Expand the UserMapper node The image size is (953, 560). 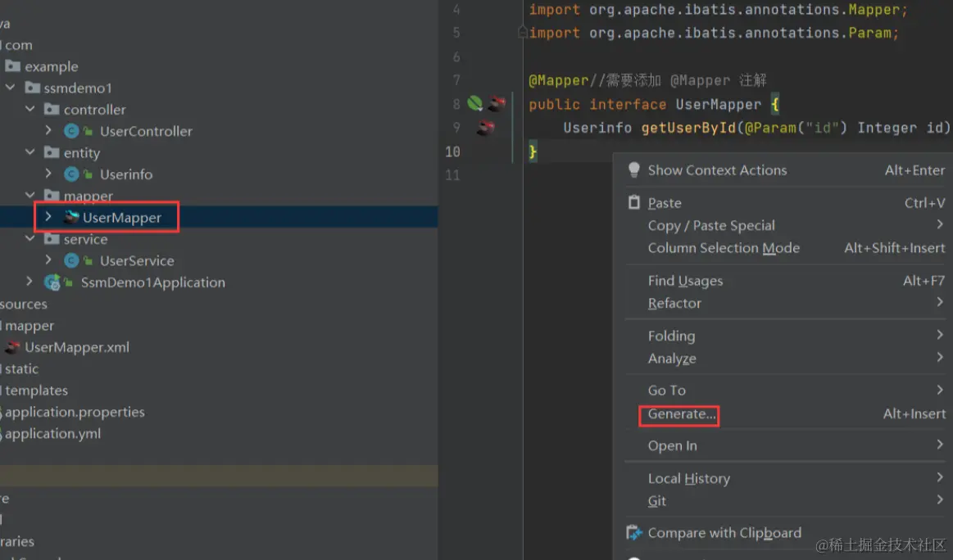(x=48, y=217)
